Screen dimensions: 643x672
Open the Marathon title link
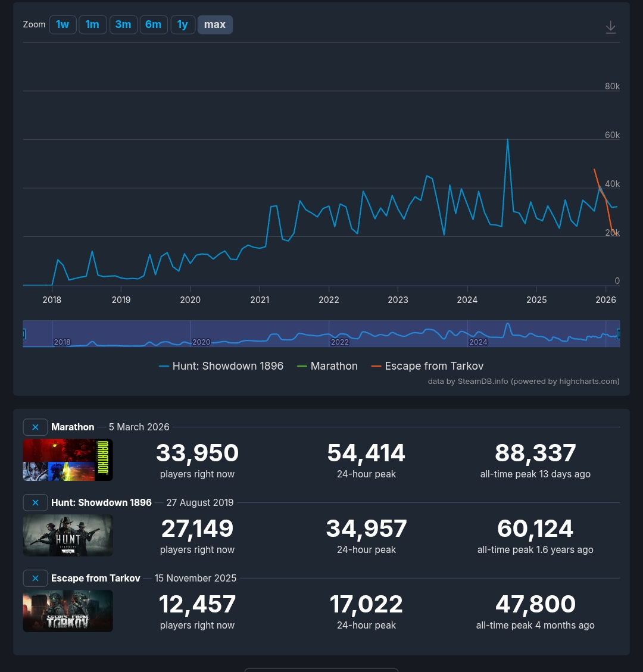[x=73, y=427]
